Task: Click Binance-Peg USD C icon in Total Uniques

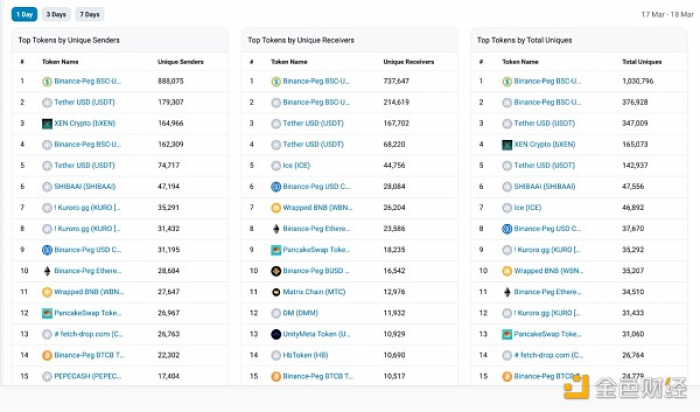Action: click(x=507, y=229)
